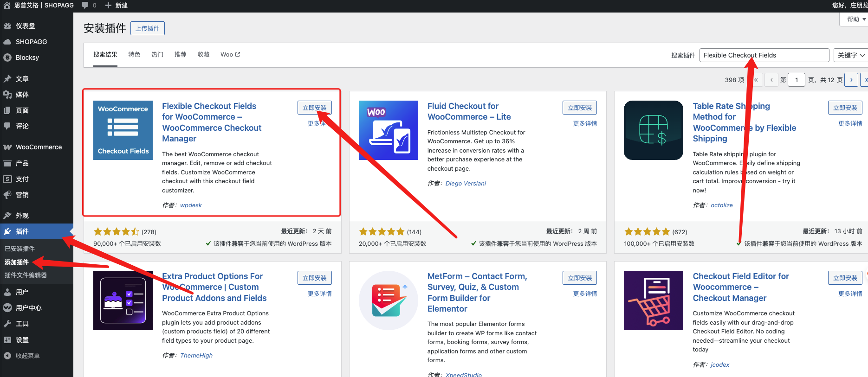Switch to the 搜索结果 tab
The image size is (868, 377).
[105, 55]
